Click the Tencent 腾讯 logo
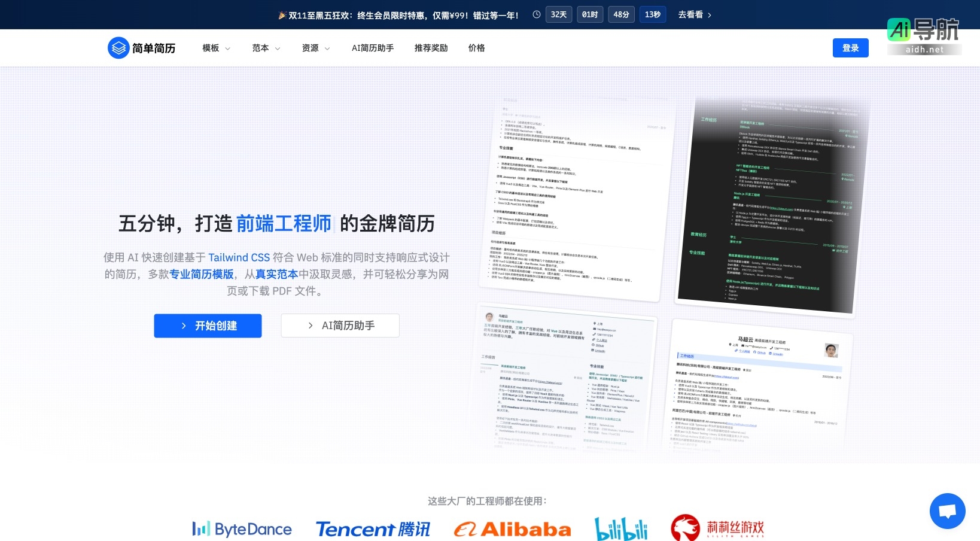Screen dimensions: 980x541 click(373, 528)
